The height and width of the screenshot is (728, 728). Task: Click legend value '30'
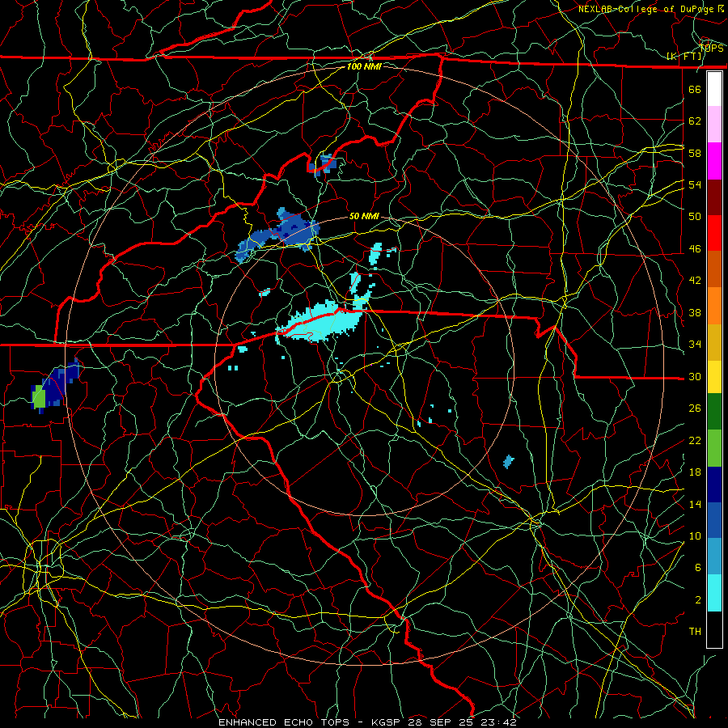click(695, 376)
